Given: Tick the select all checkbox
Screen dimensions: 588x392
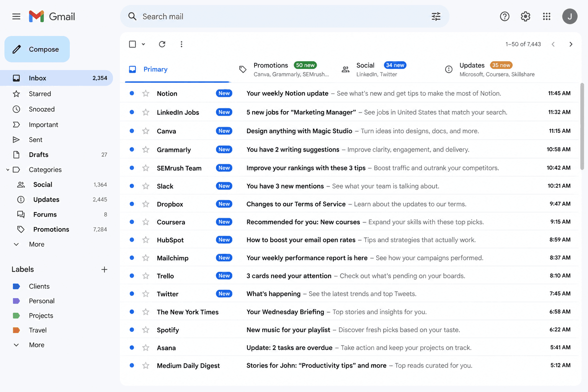Looking at the screenshot, I should pos(132,44).
